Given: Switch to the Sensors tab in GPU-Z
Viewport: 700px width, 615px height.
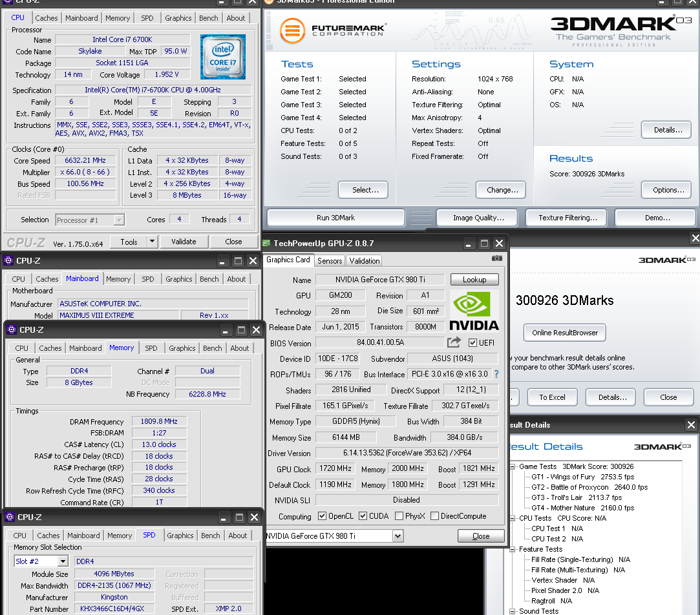Looking at the screenshot, I should [x=330, y=260].
